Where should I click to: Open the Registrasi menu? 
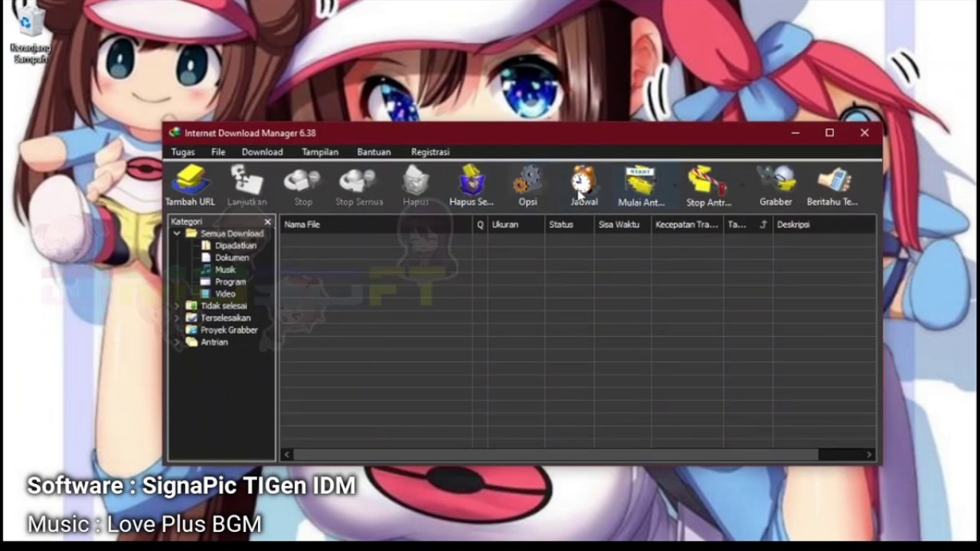(x=430, y=152)
